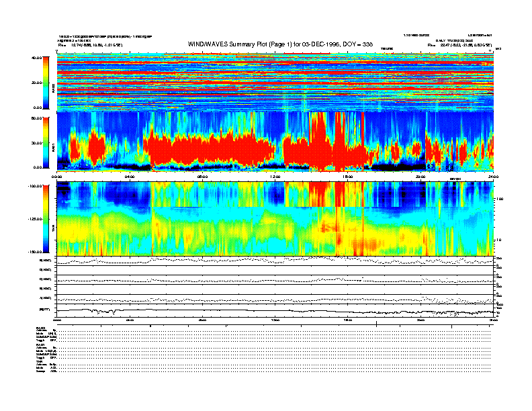
Task: Click the -100.00 label on TNR scale
Action: [x=36, y=186]
